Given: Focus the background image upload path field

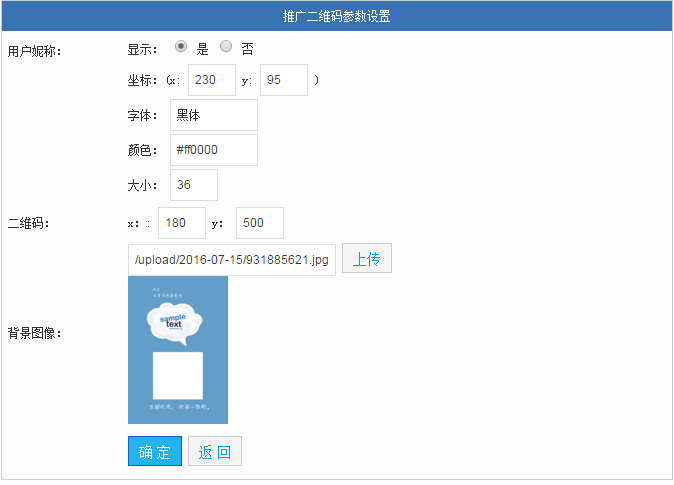Looking at the screenshot, I should pos(231,260).
